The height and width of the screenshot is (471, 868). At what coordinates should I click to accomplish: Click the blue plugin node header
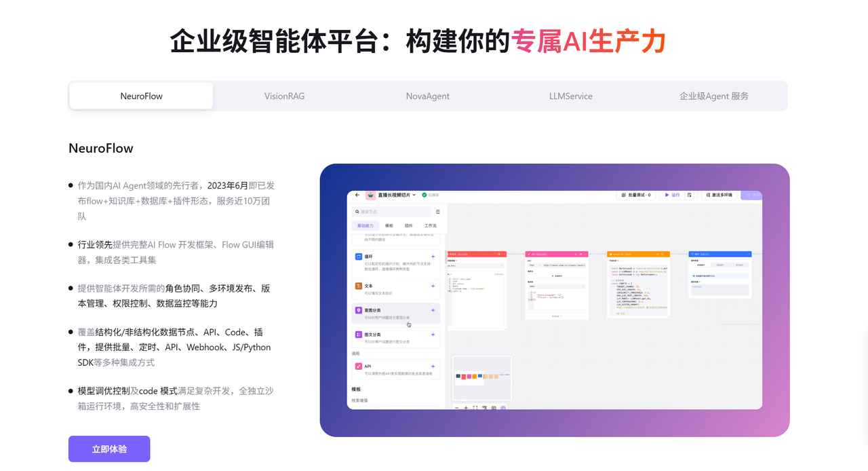coord(720,255)
